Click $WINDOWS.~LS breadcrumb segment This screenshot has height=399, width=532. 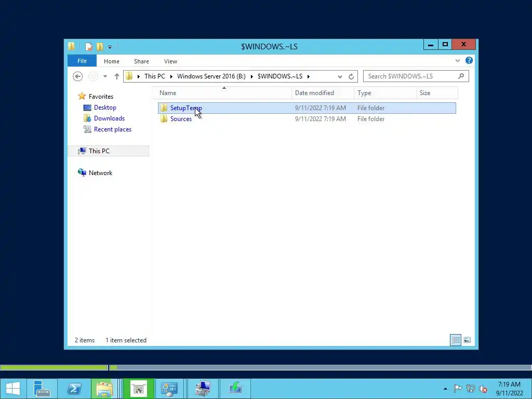(280, 76)
